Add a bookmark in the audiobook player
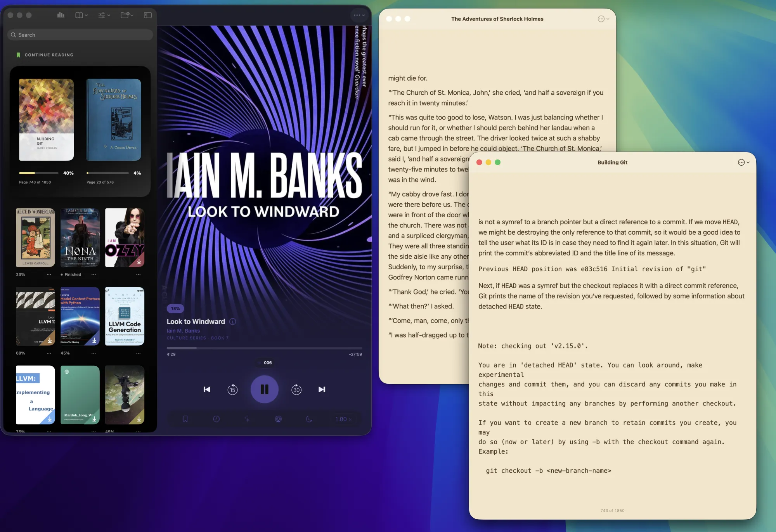776x532 pixels. pos(185,419)
